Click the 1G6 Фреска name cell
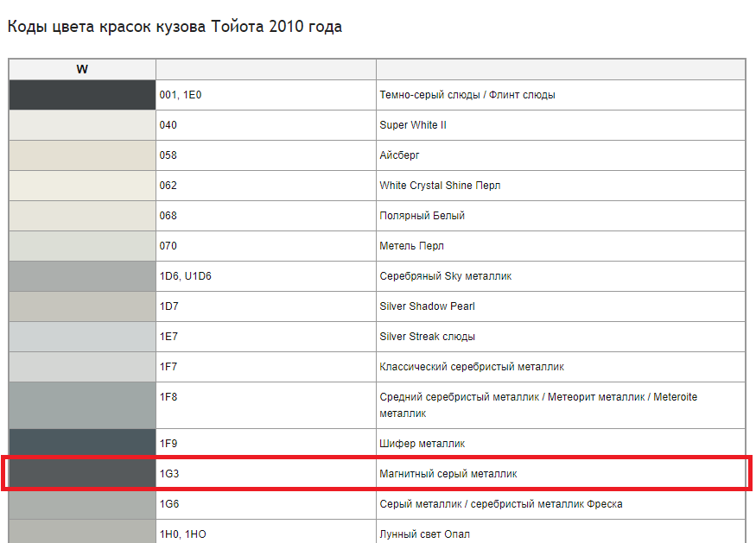Viewport: 756px width, 543px height. 561,504
